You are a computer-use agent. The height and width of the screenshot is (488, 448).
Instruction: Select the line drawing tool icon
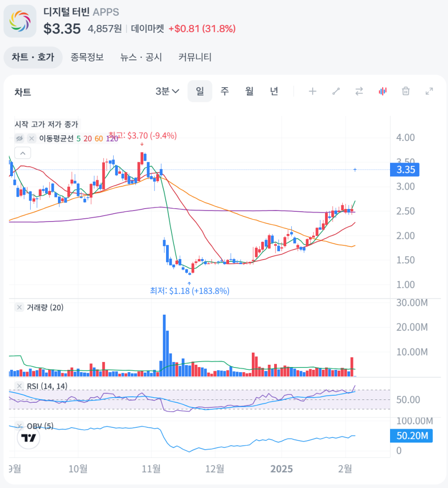pos(336,91)
